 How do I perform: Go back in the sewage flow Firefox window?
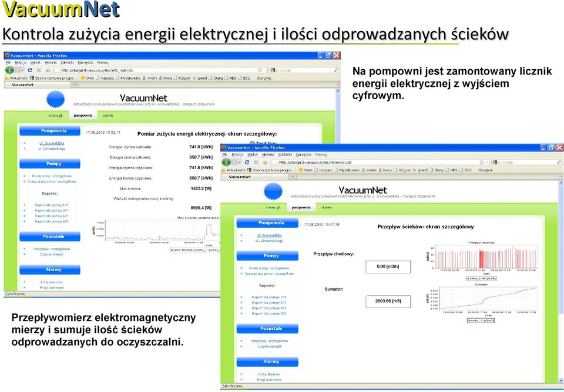[227, 163]
